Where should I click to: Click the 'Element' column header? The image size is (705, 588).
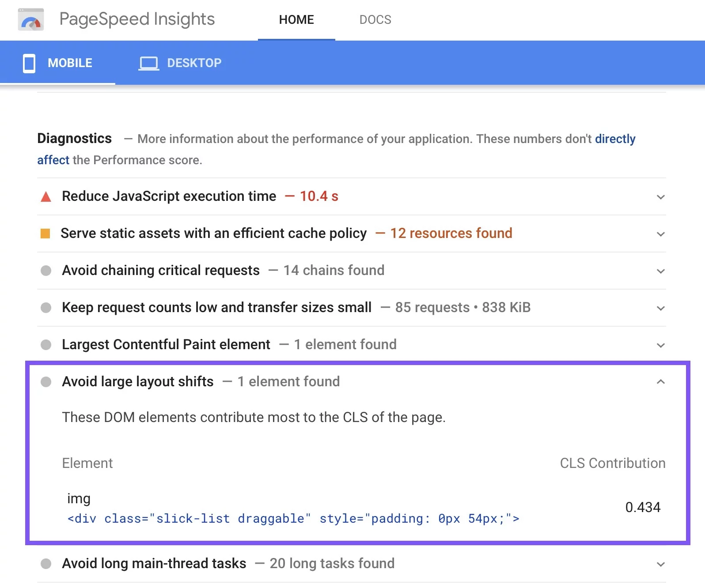tap(87, 463)
